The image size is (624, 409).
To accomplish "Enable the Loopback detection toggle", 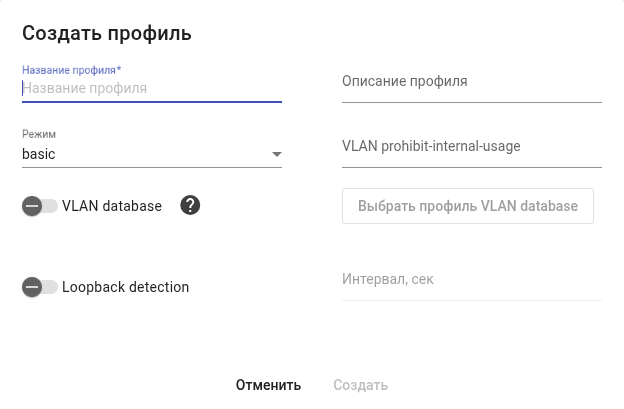I will pos(40,287).
